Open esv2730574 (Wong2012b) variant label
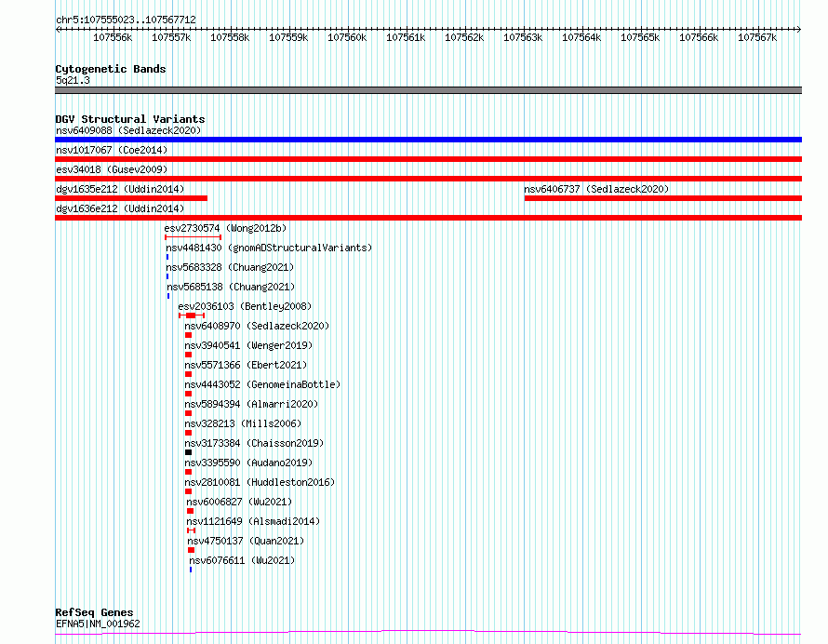This screenshot has height=644, width=828. tap(225, 228)
